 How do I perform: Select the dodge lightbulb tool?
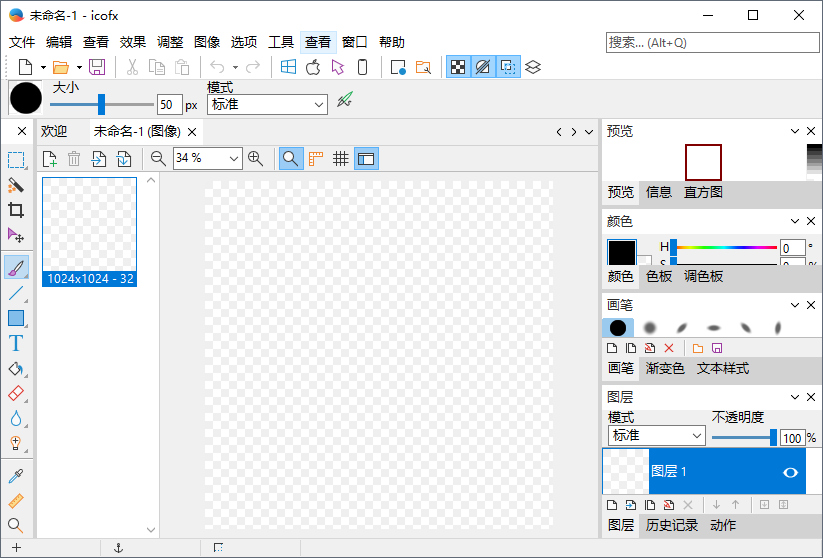[x=16, y=444]
